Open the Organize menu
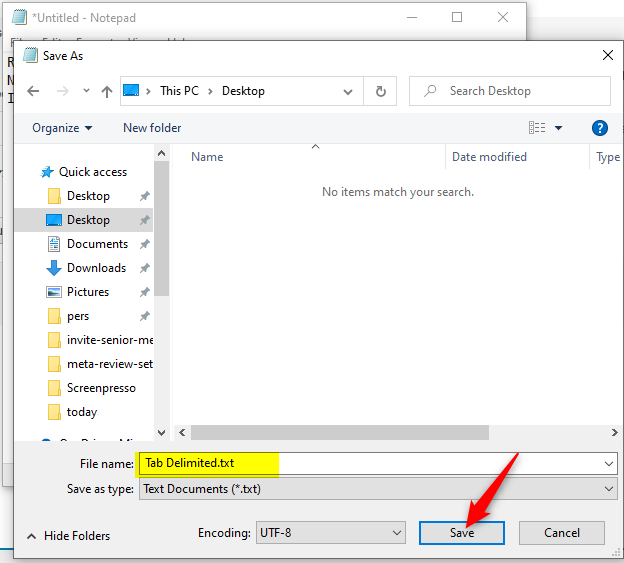 [62, 128]
